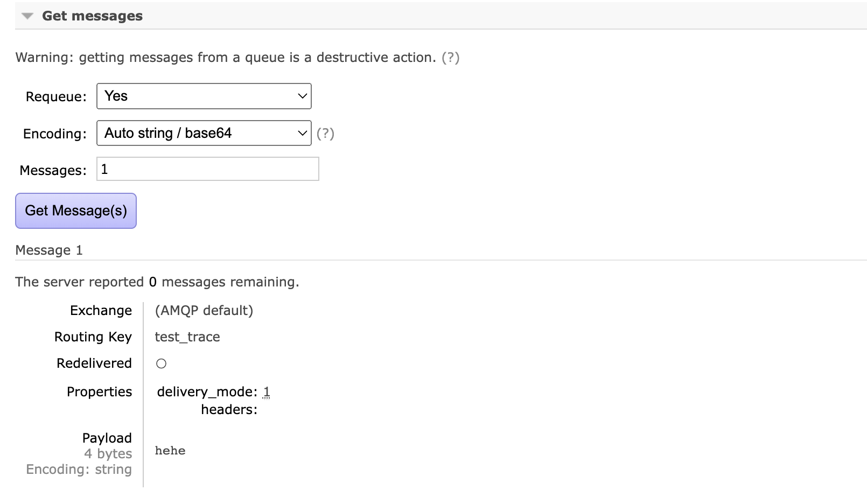Open the Encoding dropdown set to Auto string / base64
The height and width of the screenshot is (504, 867).
[x=204, y=133]
